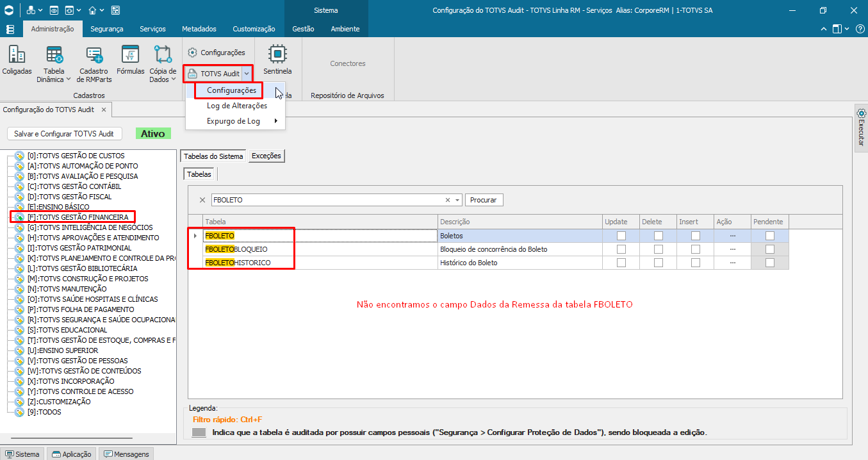Check Delete for FBOLETOBLOQUEIO row

click(x=659, y=249)
